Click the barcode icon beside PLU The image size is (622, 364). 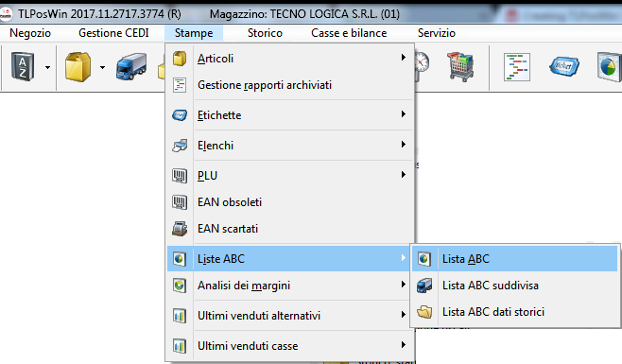click(x=180, y=176)
